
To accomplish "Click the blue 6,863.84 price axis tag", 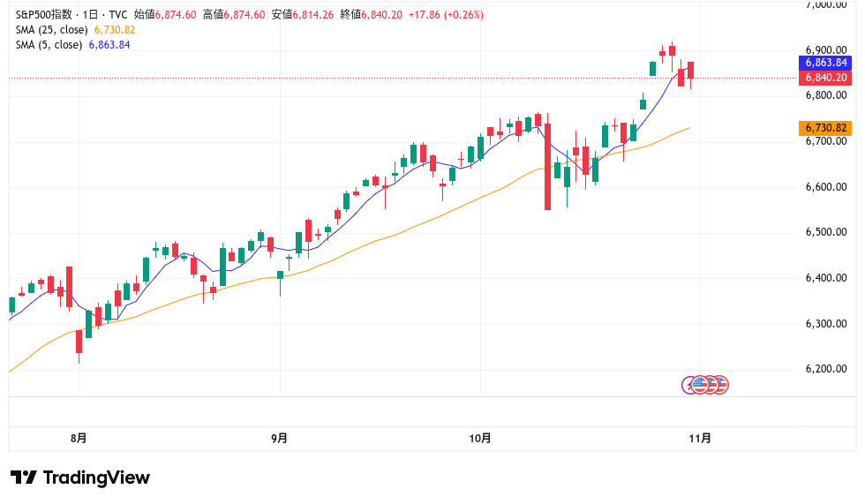I will pos(826,63).
